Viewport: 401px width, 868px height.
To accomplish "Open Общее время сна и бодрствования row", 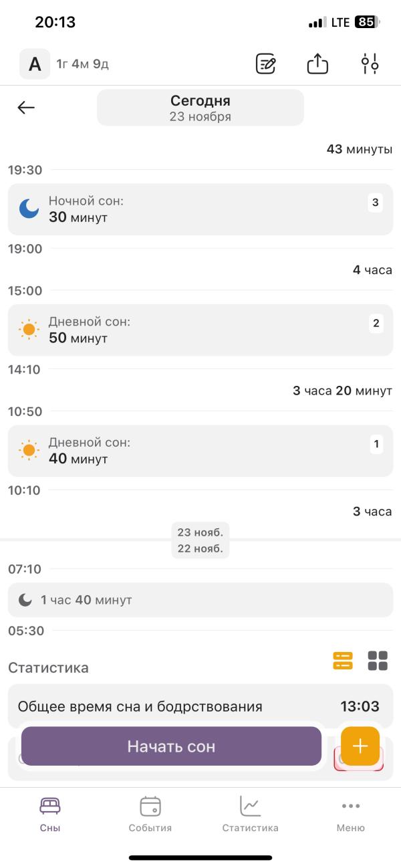I will (x=200, y=706).
